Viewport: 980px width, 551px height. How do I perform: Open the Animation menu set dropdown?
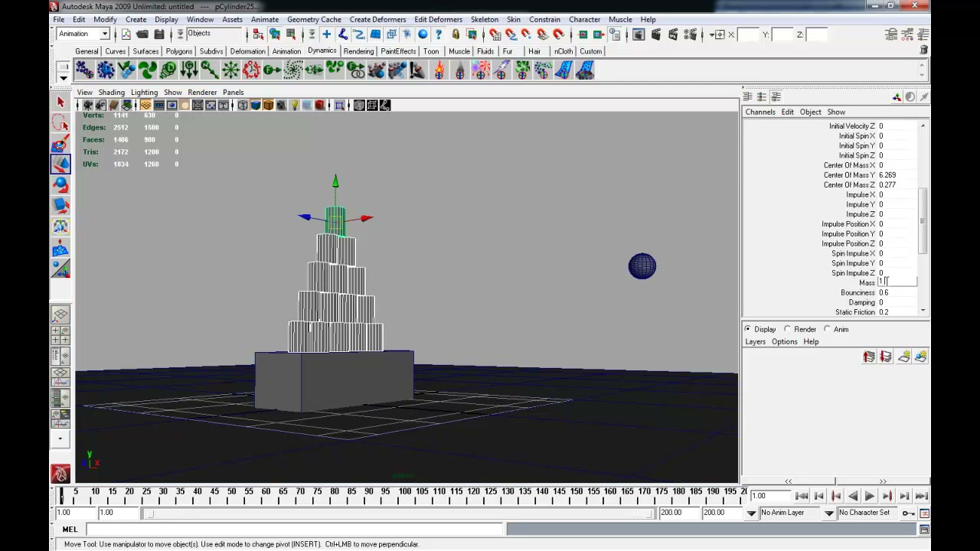[83, 34]
